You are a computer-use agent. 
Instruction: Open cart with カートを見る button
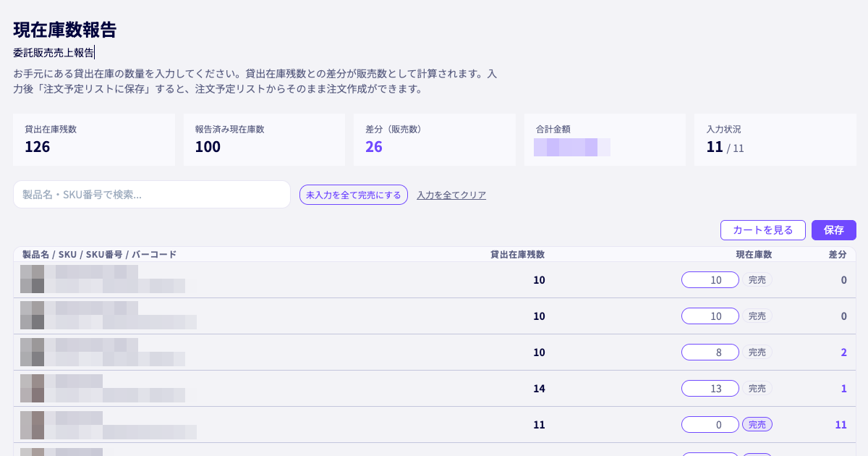(x=763, y=230)
